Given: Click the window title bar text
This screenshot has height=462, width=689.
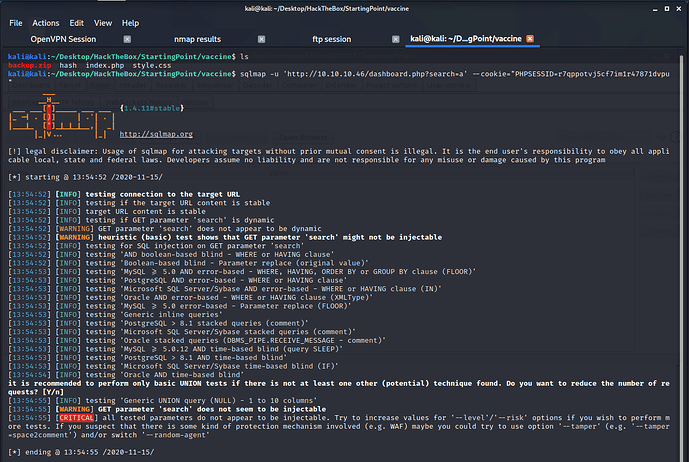Looking at the screenshot, I should 326,8.
